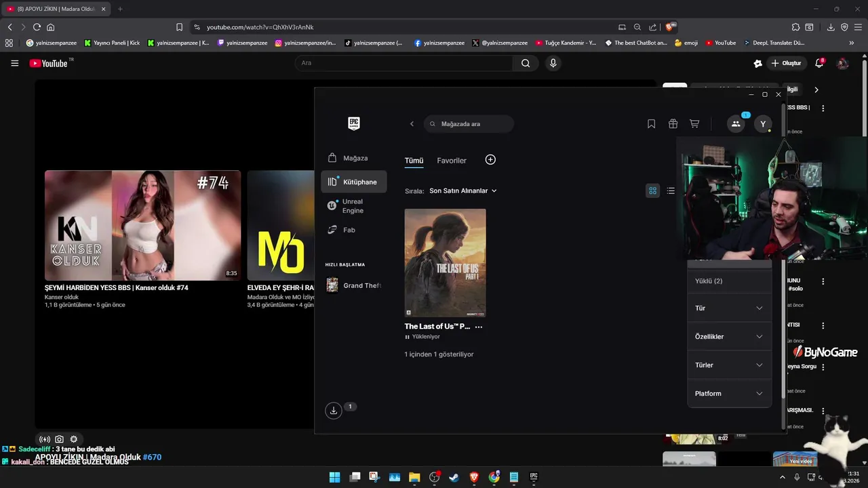868x488 pixels.
Task: Quick launch Grand Theft Auto
Action: click(x=354, y=285)
